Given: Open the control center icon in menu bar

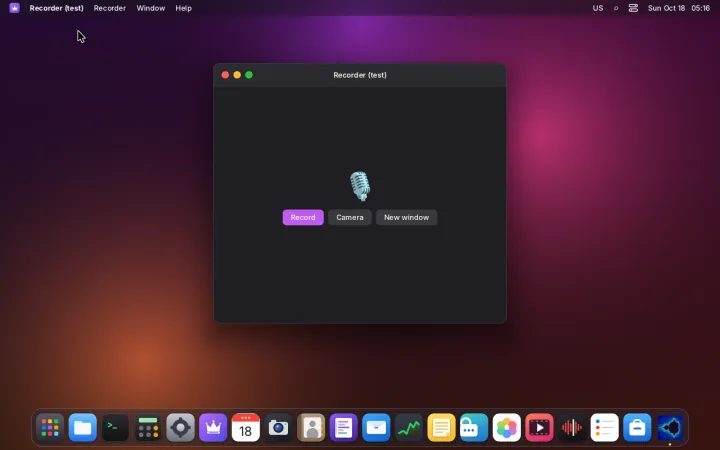Looking at the screenshot, I should click(633, 8).
